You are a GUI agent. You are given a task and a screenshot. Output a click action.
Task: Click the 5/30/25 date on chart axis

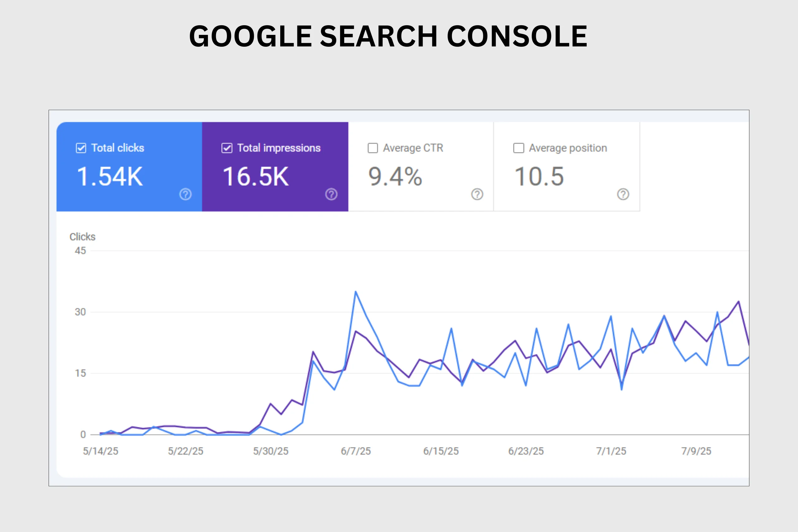[x=271, y=451]
